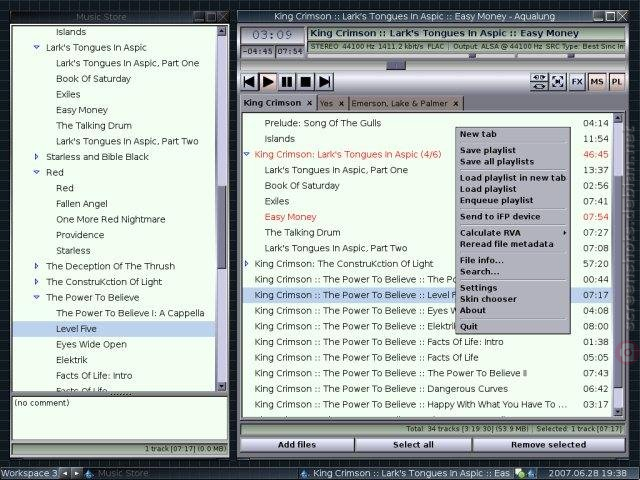
Task: Select The Talking Drum in the playlist
Action: point(302,233)
